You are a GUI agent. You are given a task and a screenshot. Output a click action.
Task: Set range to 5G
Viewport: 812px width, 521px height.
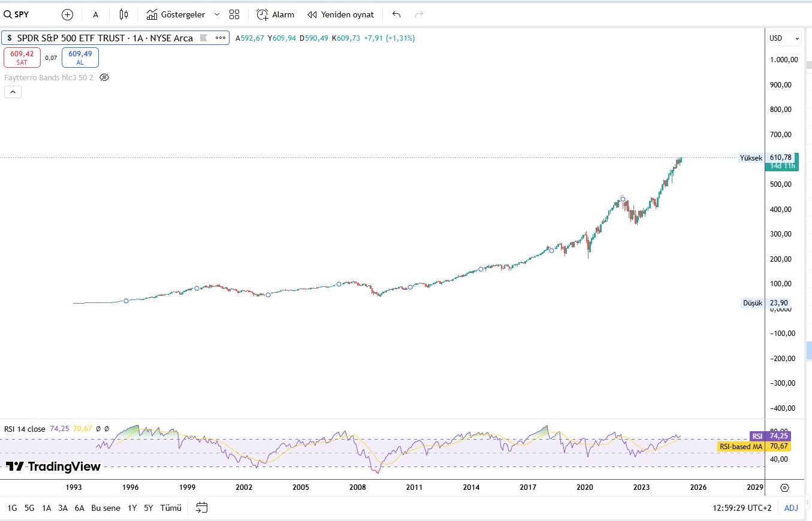pos(29,508)
